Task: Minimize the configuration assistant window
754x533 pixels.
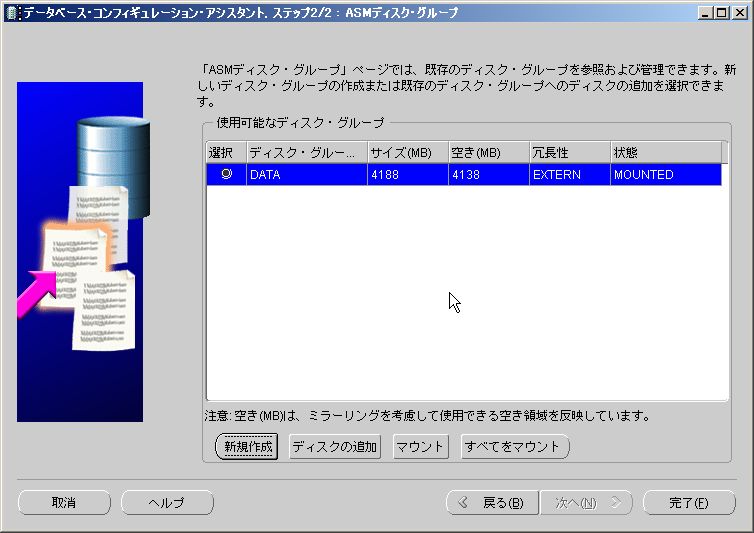Action: tap(705, 13)
